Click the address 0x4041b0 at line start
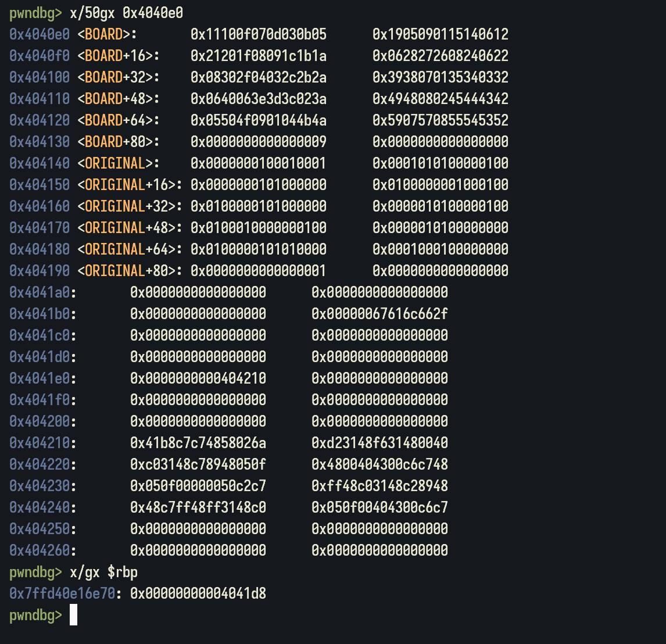Image resolution: width=666 pixels, height=644 pixels. point(40,314)
